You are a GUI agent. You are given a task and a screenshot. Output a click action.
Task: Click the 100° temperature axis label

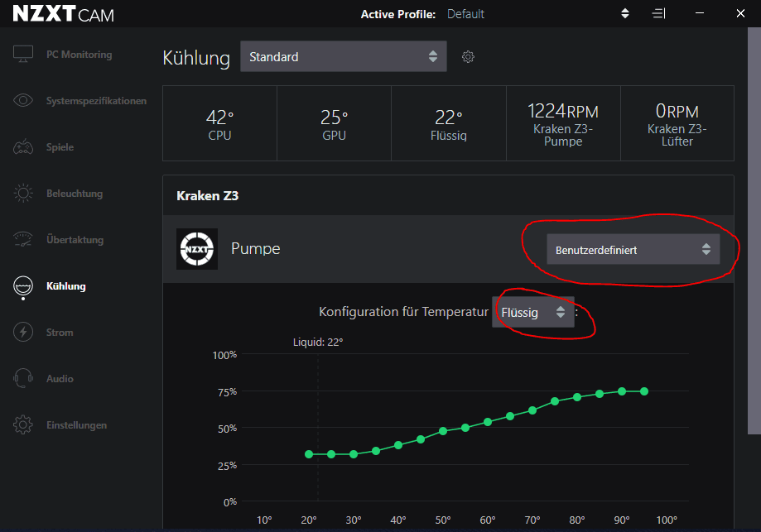(667, 520)
